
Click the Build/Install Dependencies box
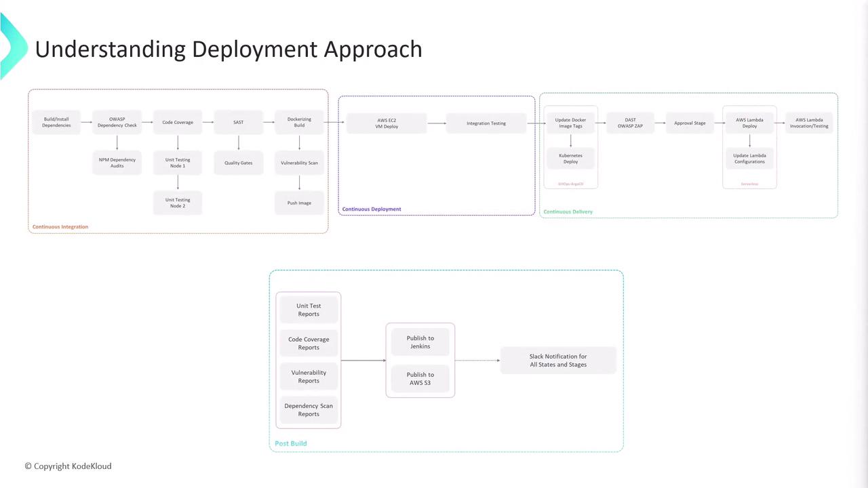point(56,123)
